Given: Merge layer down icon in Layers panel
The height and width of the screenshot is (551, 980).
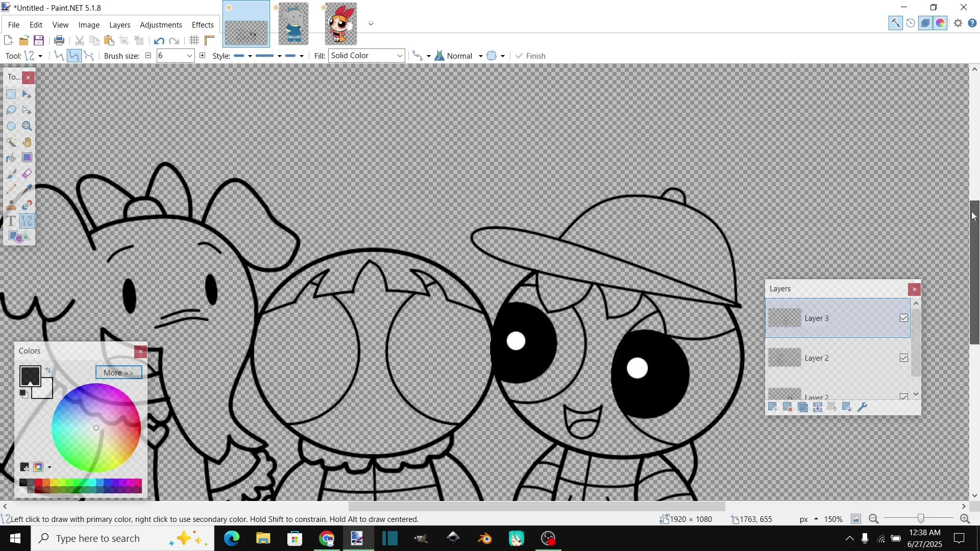Looking at the screenshot, I should [818, 407].
